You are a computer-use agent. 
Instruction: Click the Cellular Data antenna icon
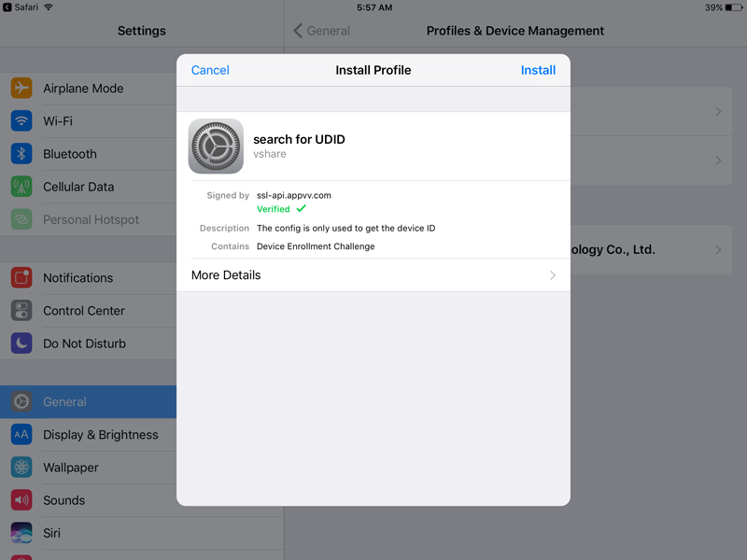tap(21, 187)
